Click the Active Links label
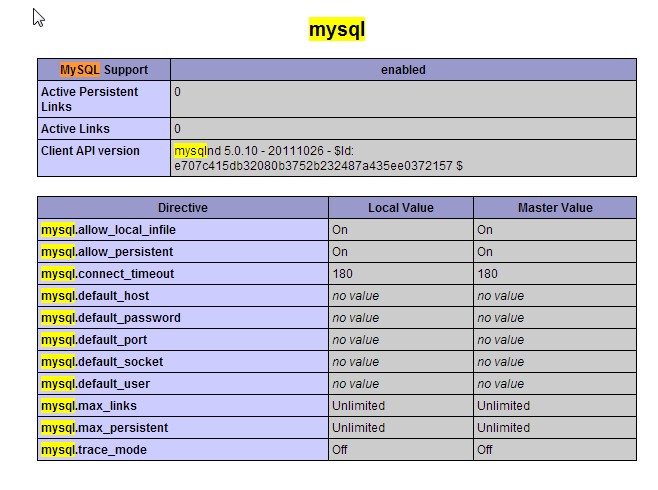Viewport: 658px width, 490px height. (75, 129)
